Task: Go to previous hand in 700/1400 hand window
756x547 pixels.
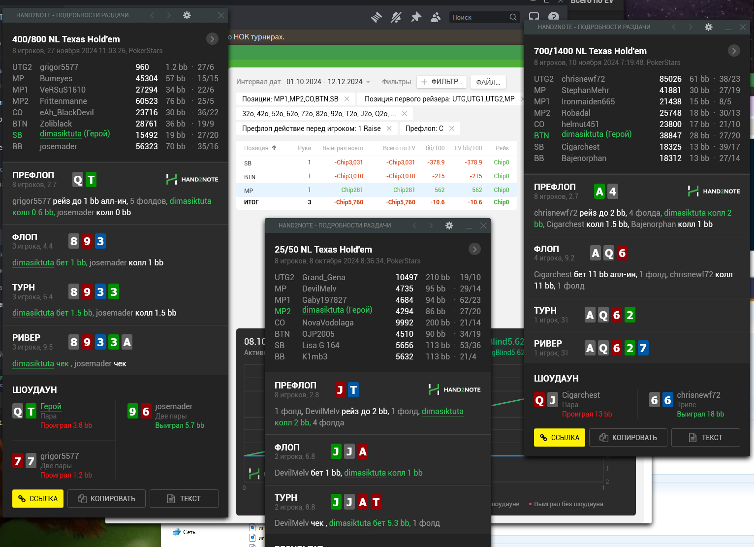Action: [674, 27]
